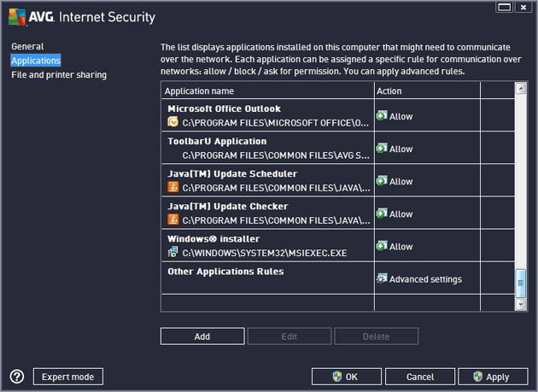Click Allow icon for Java Update Checker

[382, 214]
